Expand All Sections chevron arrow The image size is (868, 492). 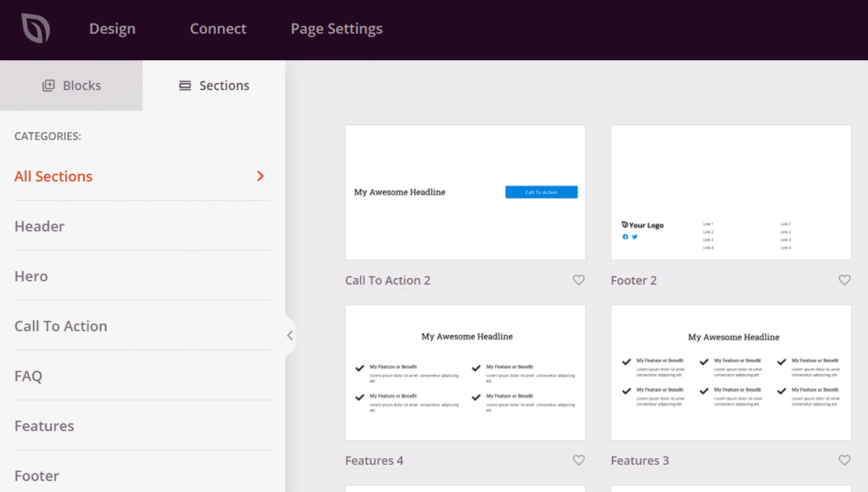pyautogui.click(x=260, y=176)
